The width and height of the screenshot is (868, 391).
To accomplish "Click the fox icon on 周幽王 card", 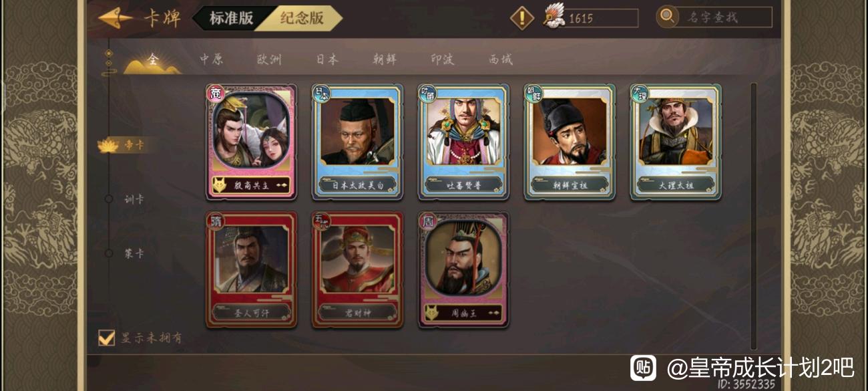I will click(431, 312).
